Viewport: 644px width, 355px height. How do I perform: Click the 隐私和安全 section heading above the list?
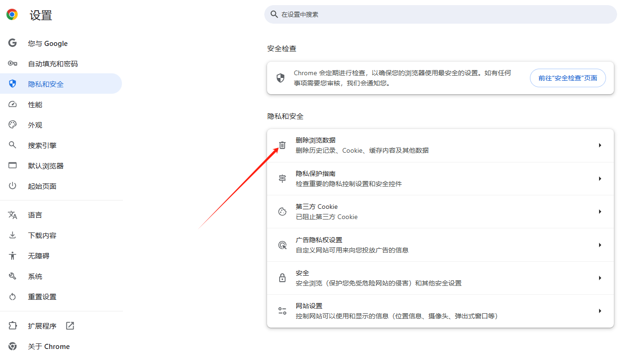286,116
